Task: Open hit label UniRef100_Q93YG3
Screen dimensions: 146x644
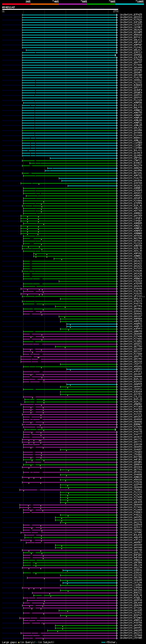Action: [x=131, y=17]
